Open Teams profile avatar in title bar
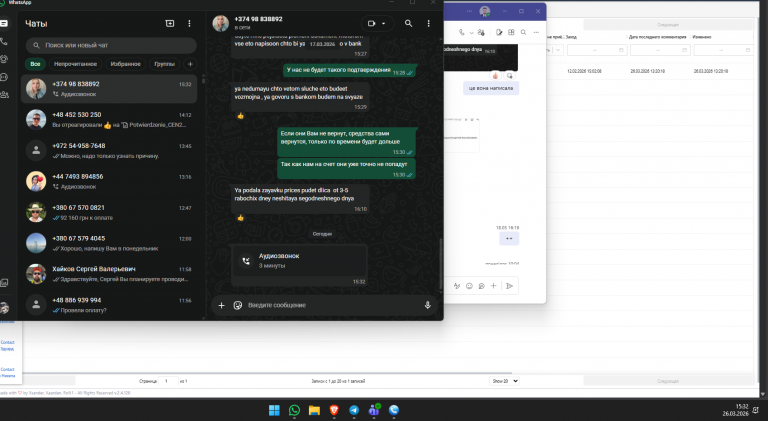The width and height of the screenshot is (768, 421). pyautogui.click(x=485, y=11)
